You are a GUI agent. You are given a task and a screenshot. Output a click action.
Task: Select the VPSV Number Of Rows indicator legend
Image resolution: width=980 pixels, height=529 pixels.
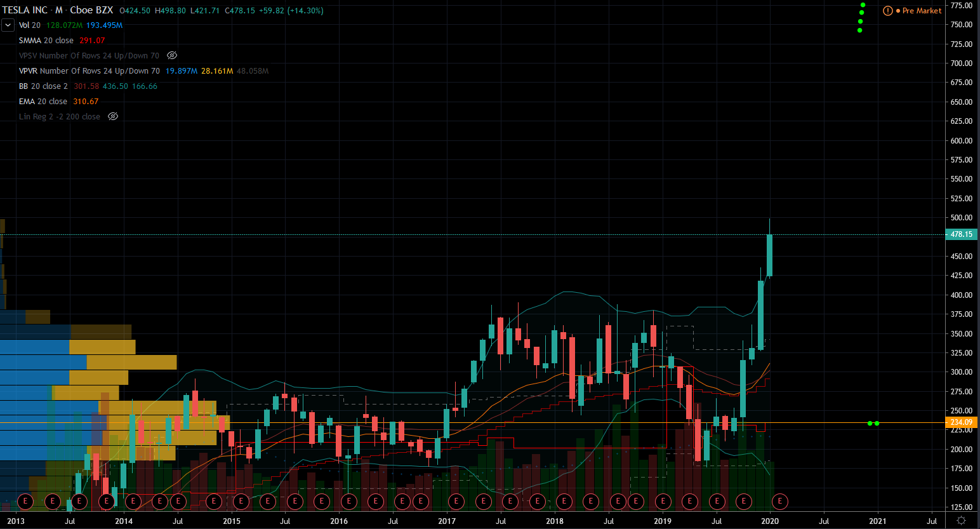coord(89,56)
